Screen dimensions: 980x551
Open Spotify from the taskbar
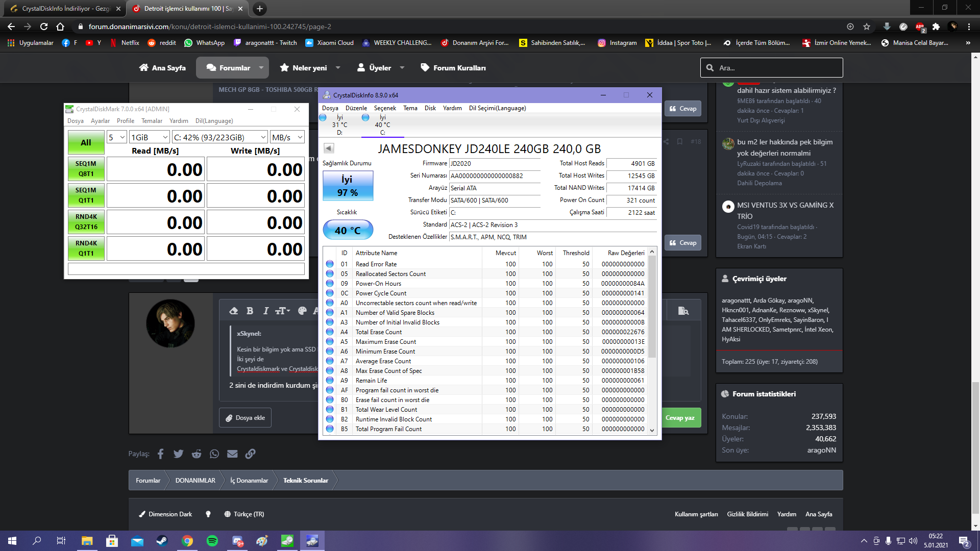pyautogui.click(x=212, y=541)
